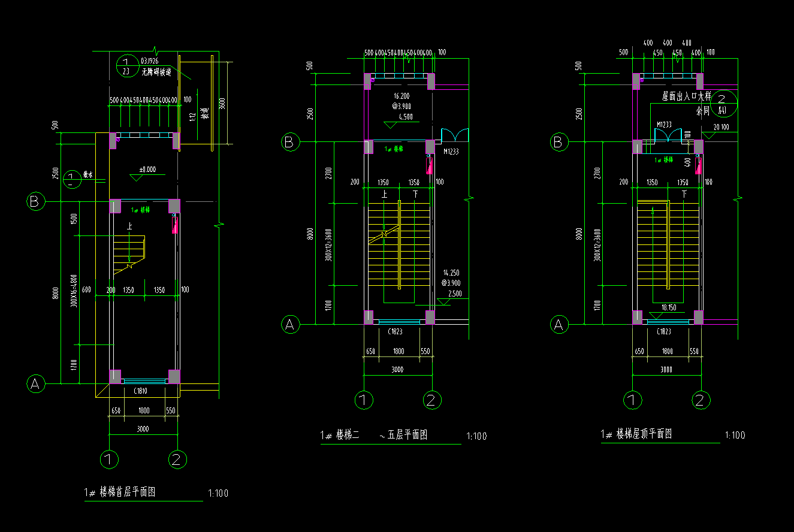Select the 1500 dimension in first-floor plan
794x532 pixels.
coord(74,219)
